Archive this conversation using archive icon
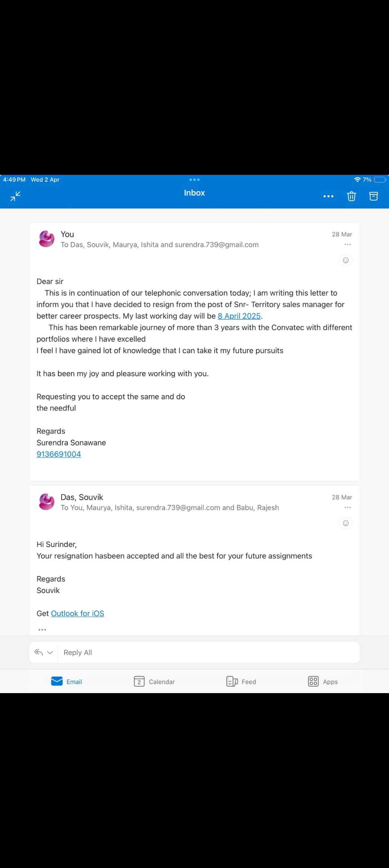Viewport: 389px width, 868px height. (x=374, y=196)
